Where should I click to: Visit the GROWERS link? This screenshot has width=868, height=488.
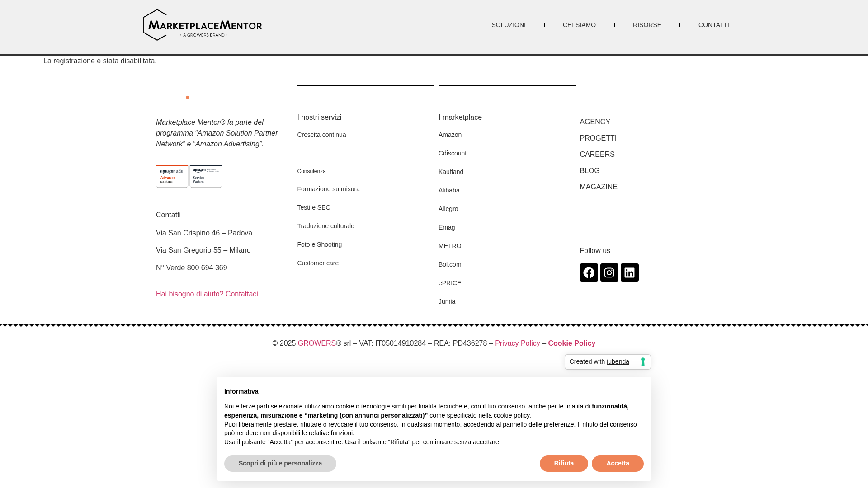coord(316,343)
